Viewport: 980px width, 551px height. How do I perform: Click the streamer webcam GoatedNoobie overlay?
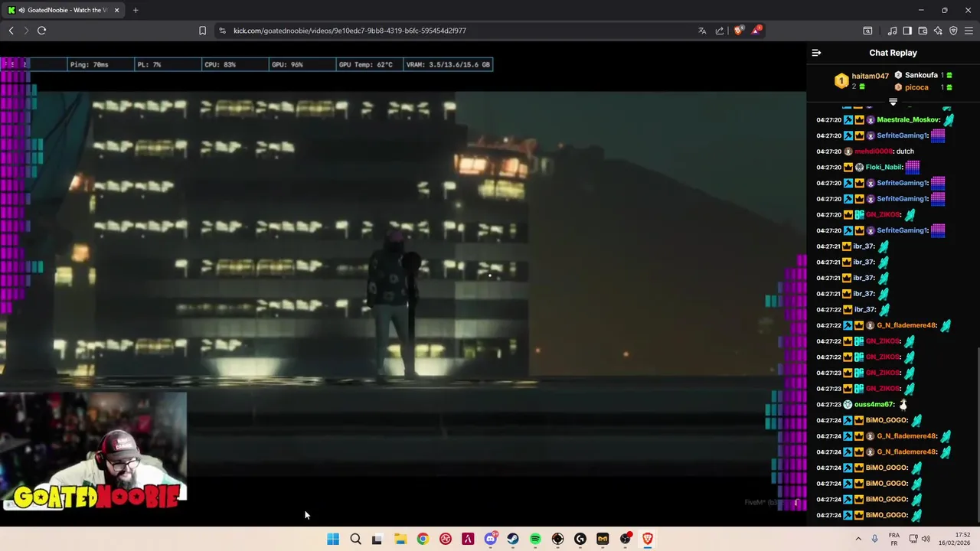(93, 452)
